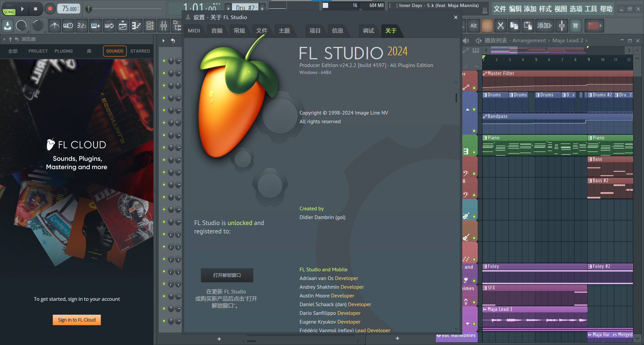Image resolution: width=644 pixels, height=345 pixels.
Task: Click the master volume knob
Action: [x=21, y=25]
